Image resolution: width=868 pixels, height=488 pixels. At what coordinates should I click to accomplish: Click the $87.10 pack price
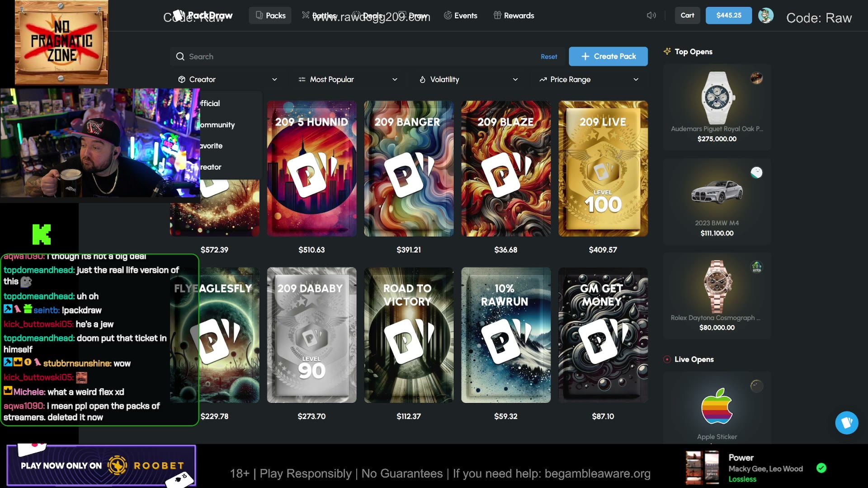point(603,417)
